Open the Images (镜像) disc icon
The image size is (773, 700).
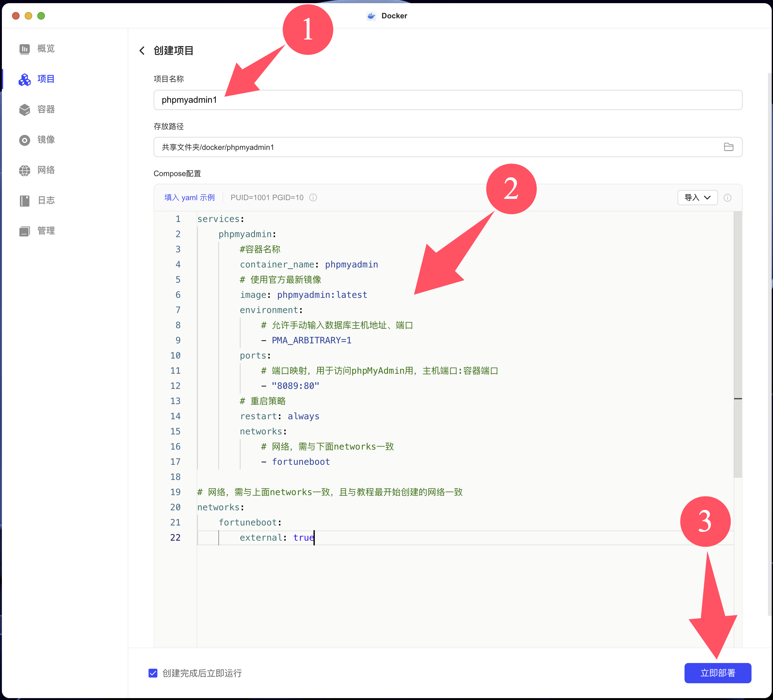pyautogui.click(x=25, y=140)
